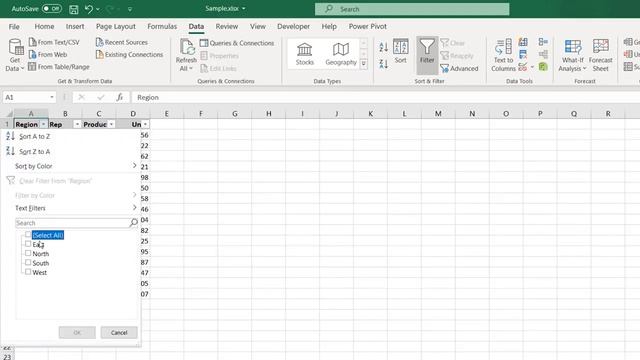Switch to the Formulas tab
Image resolution: width=640 pixels, height=360 pixels.
pos(162,26)
